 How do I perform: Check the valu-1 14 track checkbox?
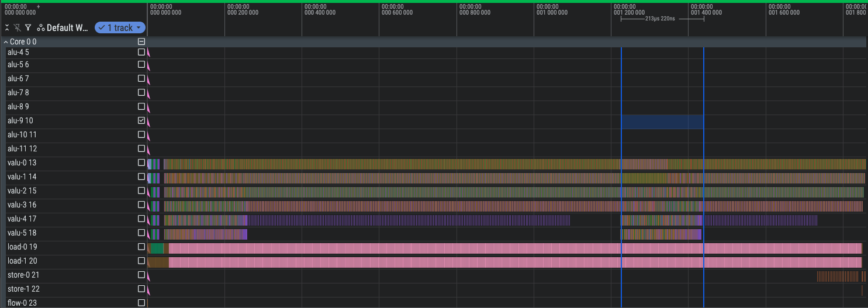pos(141,177)
